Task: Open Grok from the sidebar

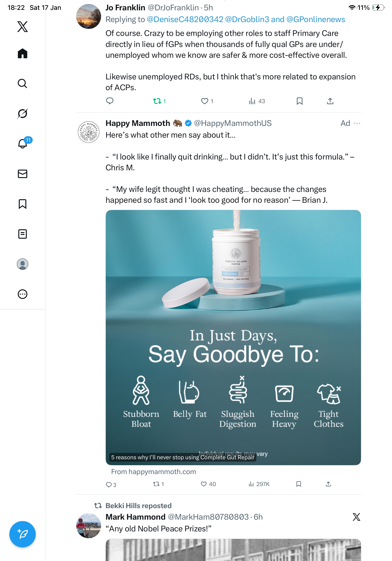Action: (23, 114)
